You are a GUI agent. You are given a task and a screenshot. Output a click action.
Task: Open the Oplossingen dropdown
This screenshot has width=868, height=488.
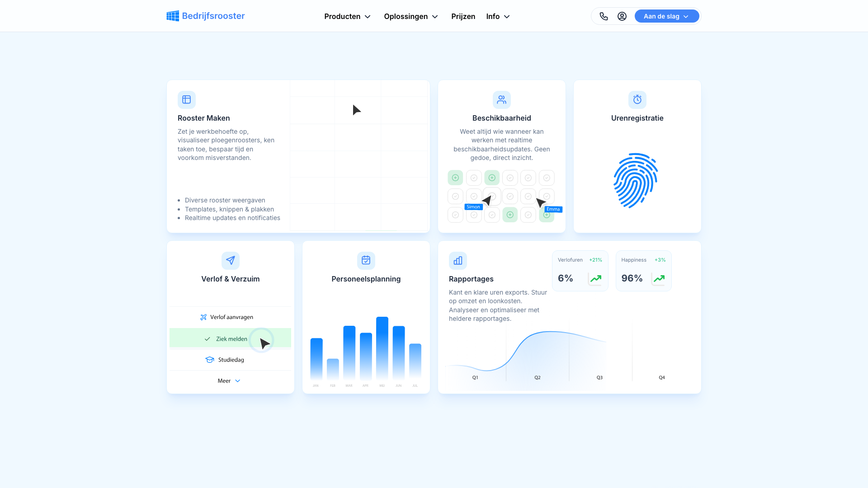point(410,16)
